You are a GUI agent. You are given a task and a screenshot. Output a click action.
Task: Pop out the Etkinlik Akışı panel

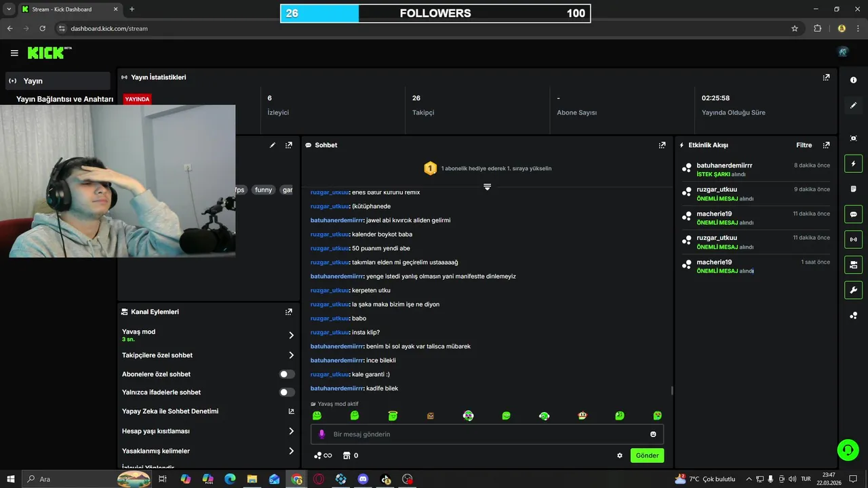tap(826, 145)
